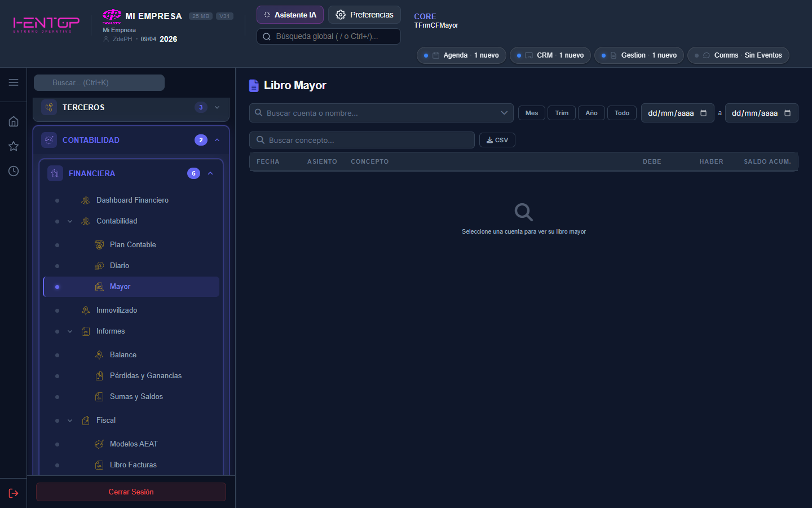Select the Mes period filter

(x=531, y=113)
